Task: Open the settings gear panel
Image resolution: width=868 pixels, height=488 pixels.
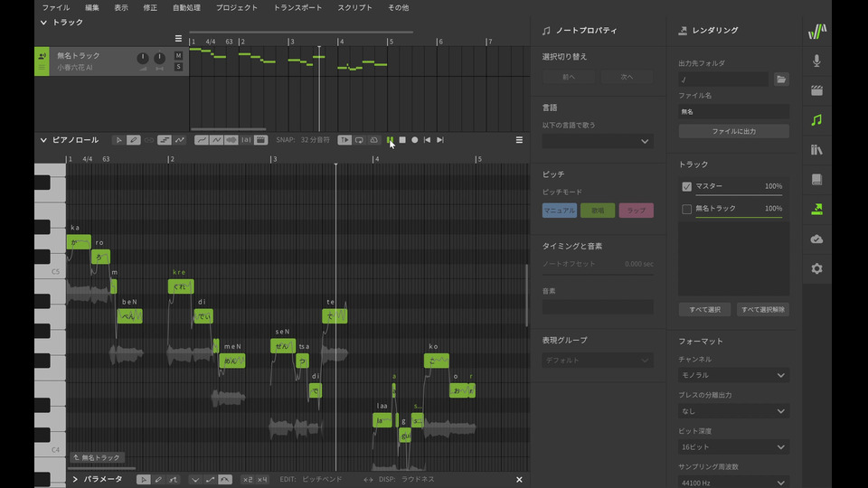Action: click(817, 268)
